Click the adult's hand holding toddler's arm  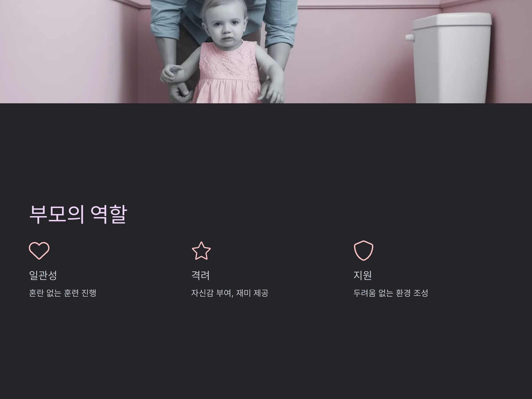coord(180,93)
